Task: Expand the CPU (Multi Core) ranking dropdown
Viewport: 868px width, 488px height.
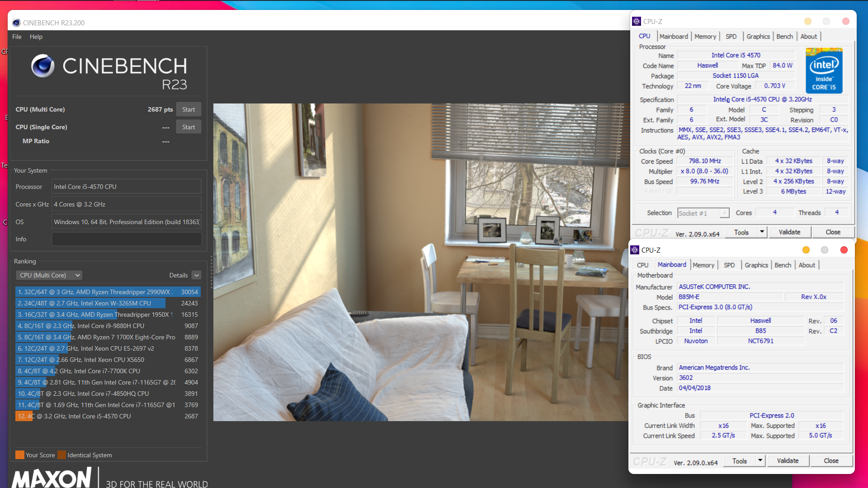Action: click(x=50, y=275)
